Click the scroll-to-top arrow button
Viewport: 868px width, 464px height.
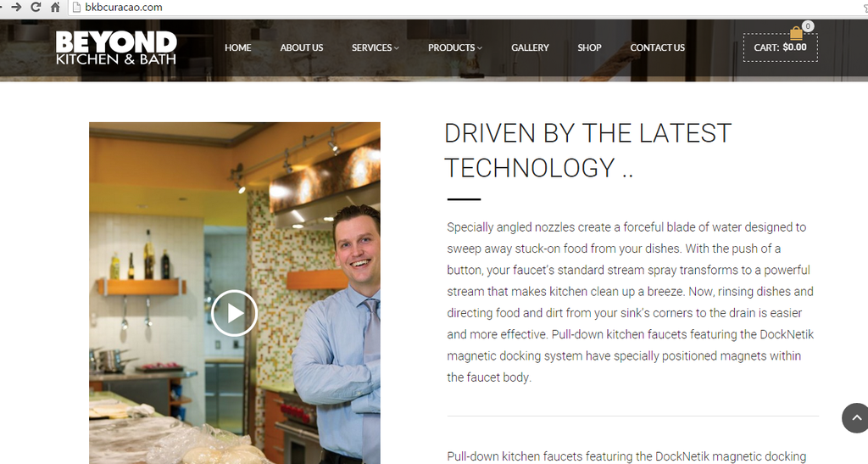[855, 418]
